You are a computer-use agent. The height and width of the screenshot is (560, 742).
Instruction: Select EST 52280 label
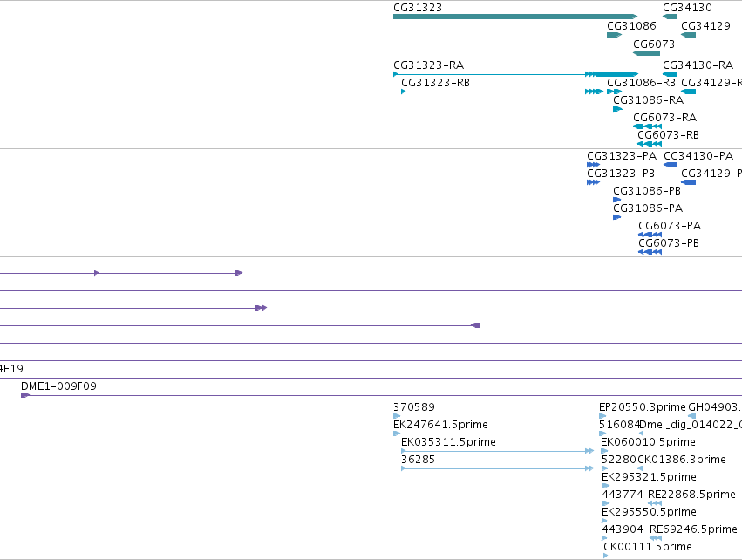(x=619, y=460)
